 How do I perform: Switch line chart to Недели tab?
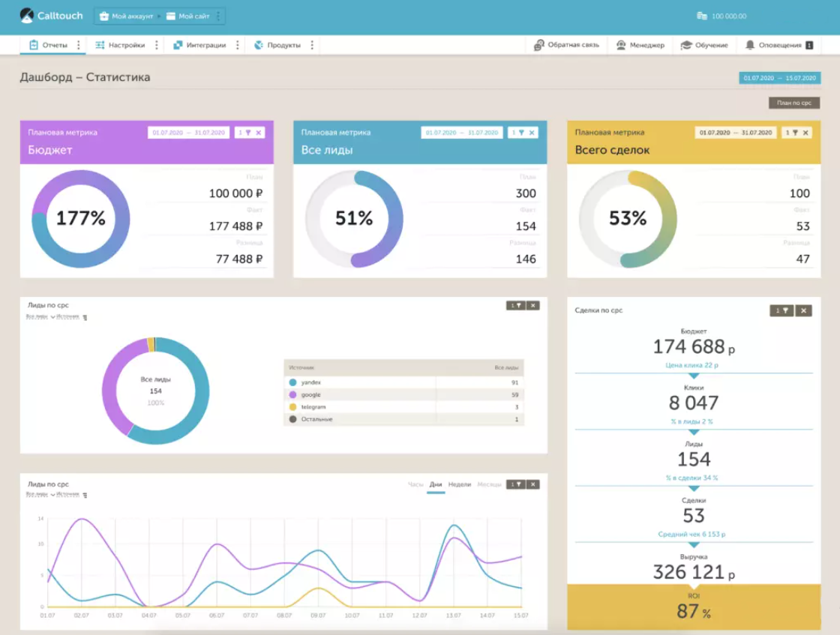tap(459, 484)
